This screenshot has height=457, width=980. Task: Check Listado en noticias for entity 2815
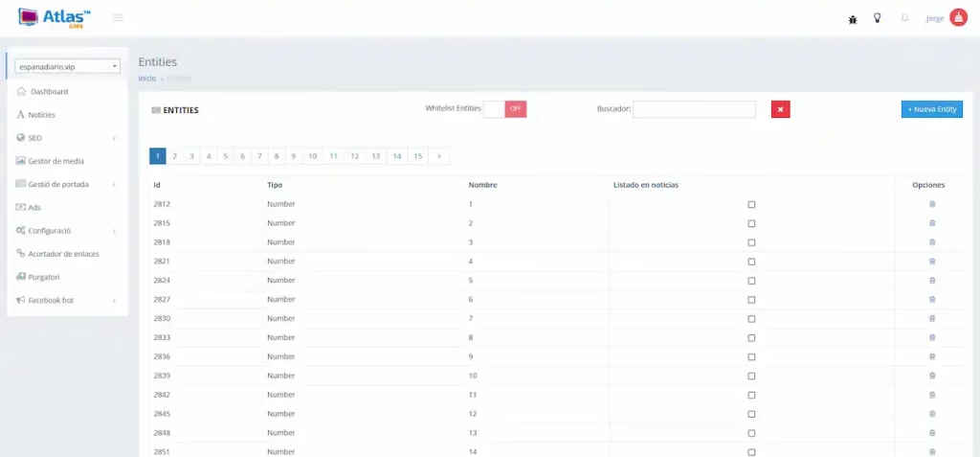click(x=751, y=223)
